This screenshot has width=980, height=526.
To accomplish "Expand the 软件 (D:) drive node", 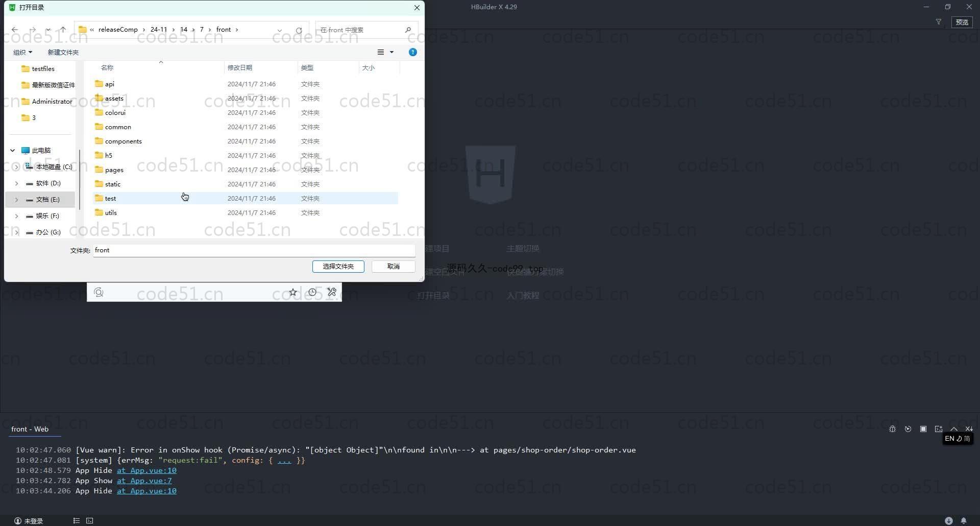I will (x=16, y=183).
